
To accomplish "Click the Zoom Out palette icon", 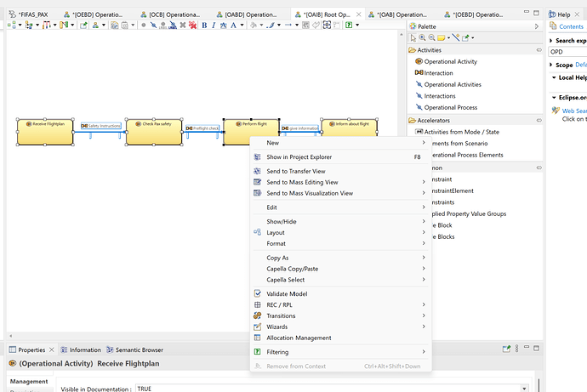I will 432,38.
